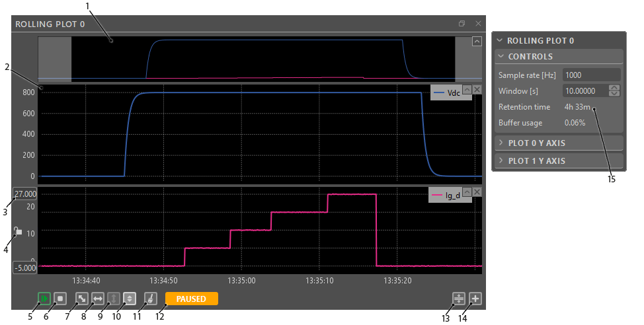Click the greyed vertical fit arrow icon
Image resolution: width=644 pixels, height=325 pixels.
tap(114, 299)
